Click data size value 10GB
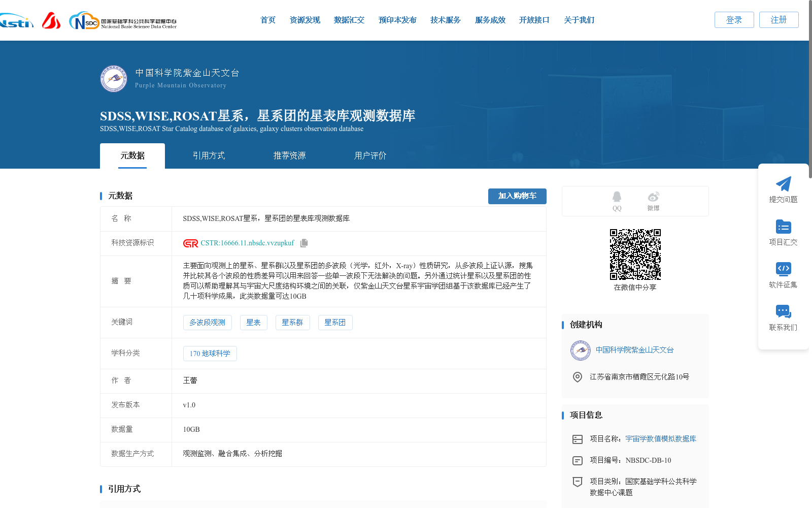Screen dimensions: 812x508 coord(191,429)
